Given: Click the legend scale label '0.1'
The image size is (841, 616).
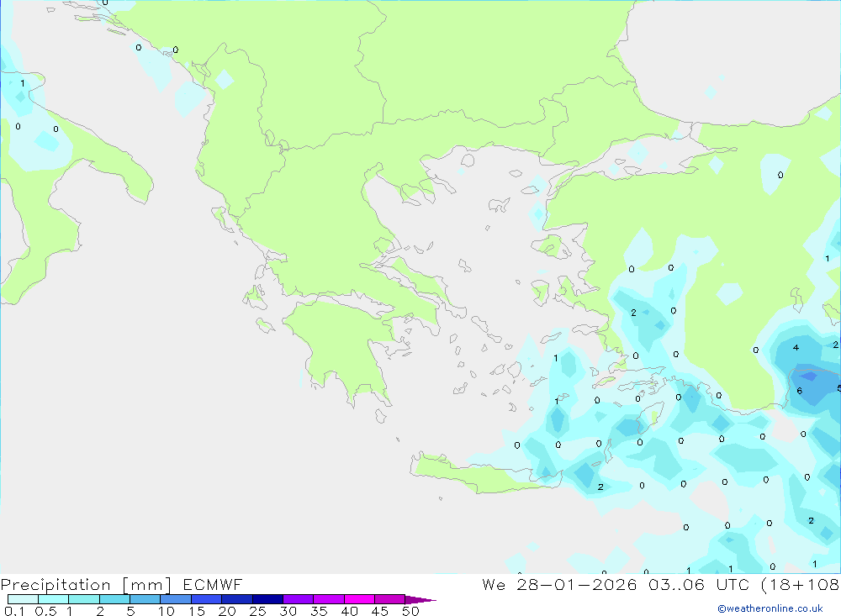Looking at the screenshot, I should pyautogui.click(x=14, y=611).
